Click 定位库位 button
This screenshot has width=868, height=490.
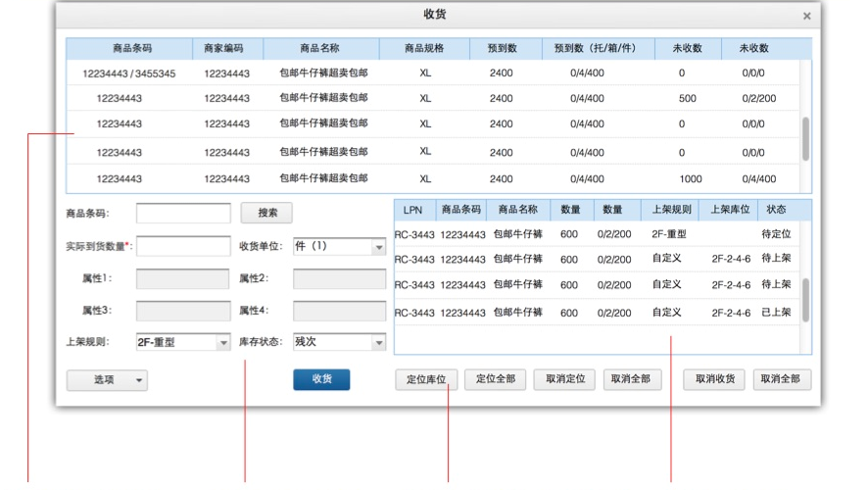[x=426, y=379]
